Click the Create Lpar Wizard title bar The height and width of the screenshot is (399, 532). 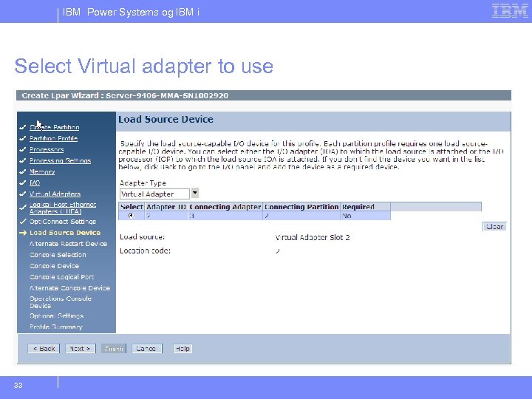[x=264, y=95]
